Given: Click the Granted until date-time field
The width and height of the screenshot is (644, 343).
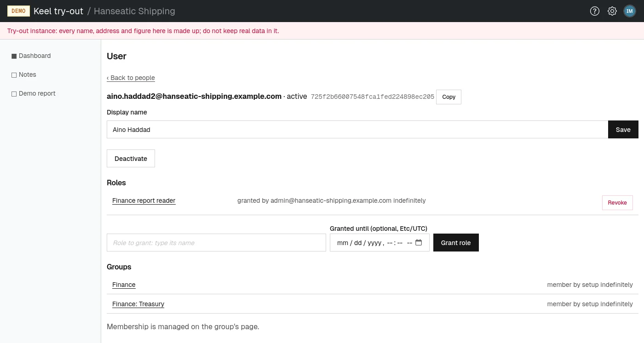Looking at the screenshot, I should pos(379,243).
